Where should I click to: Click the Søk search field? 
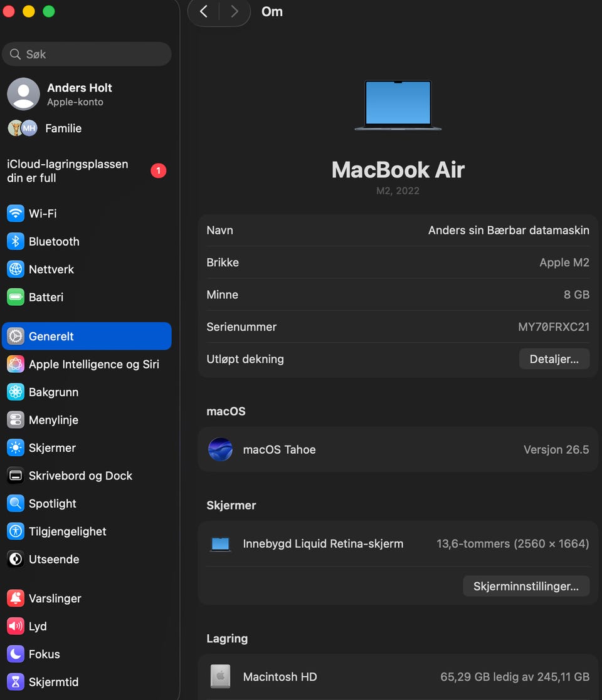pyautogui.click(x=87, y=54)
